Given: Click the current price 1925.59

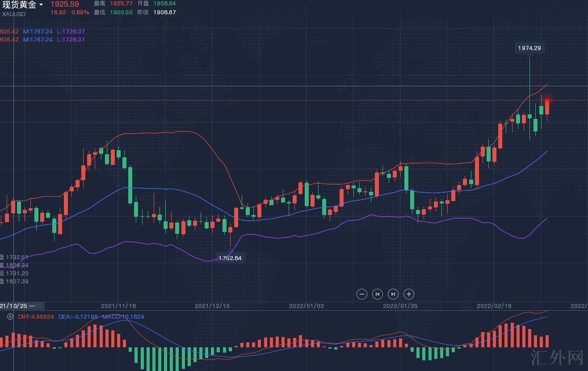Looking at the screenshot, I should click(x=65, y=4).
